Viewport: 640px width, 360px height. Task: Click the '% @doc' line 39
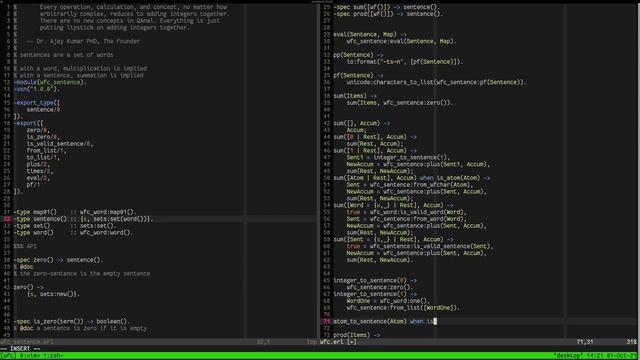24,267
